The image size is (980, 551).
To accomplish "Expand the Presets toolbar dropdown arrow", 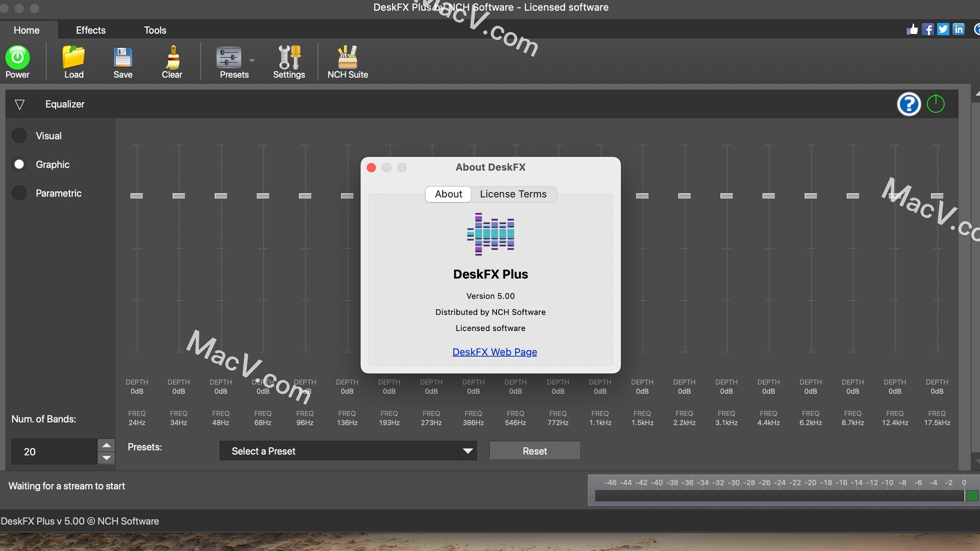I will coord(252,60).
